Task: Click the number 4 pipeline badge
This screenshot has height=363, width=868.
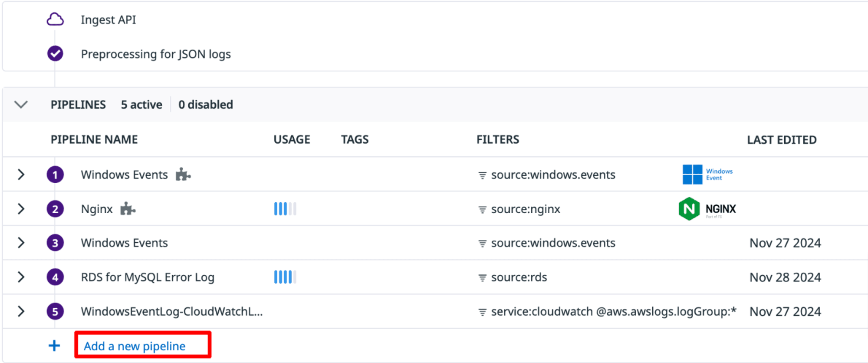Action: 55,277
